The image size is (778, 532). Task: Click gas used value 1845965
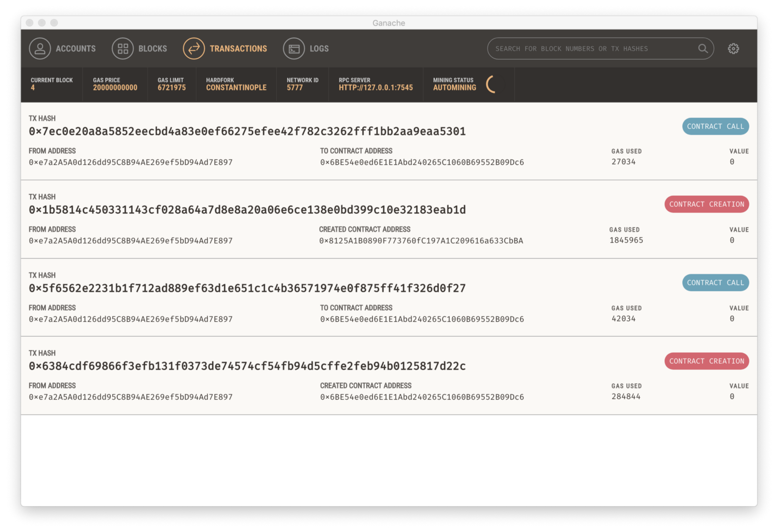626,240
